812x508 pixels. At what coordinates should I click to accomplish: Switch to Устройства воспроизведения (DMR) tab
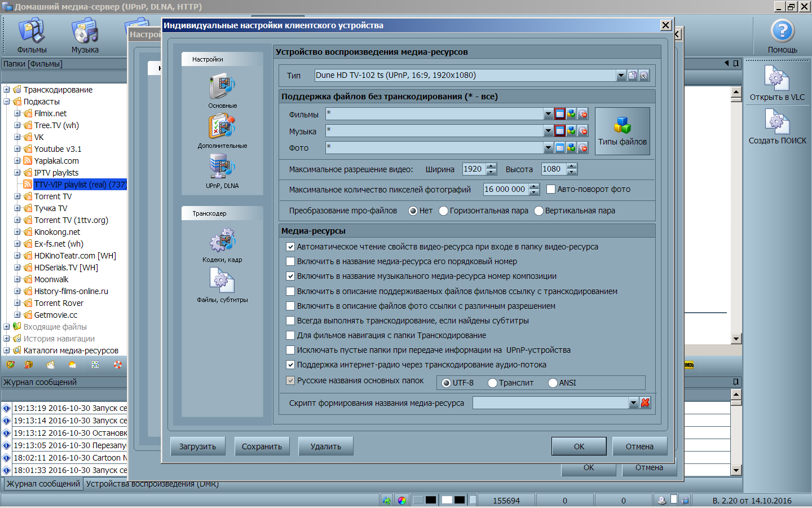(152, 484)
